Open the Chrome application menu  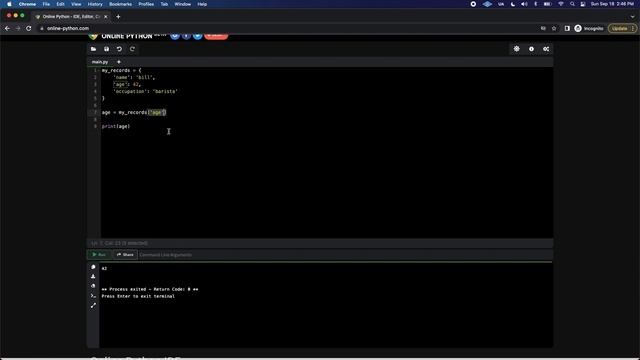(x=27, y=4)
